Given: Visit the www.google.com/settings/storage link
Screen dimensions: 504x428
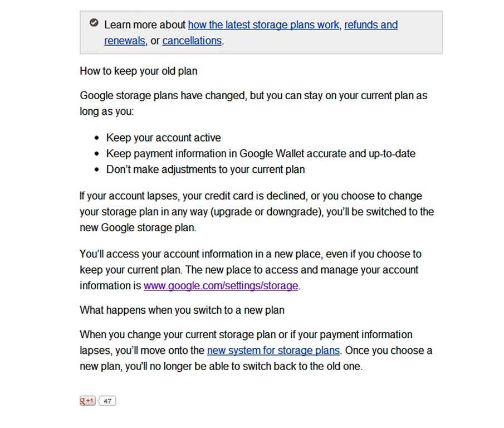Looking at the screenshot, I should [x=221, y=285].
